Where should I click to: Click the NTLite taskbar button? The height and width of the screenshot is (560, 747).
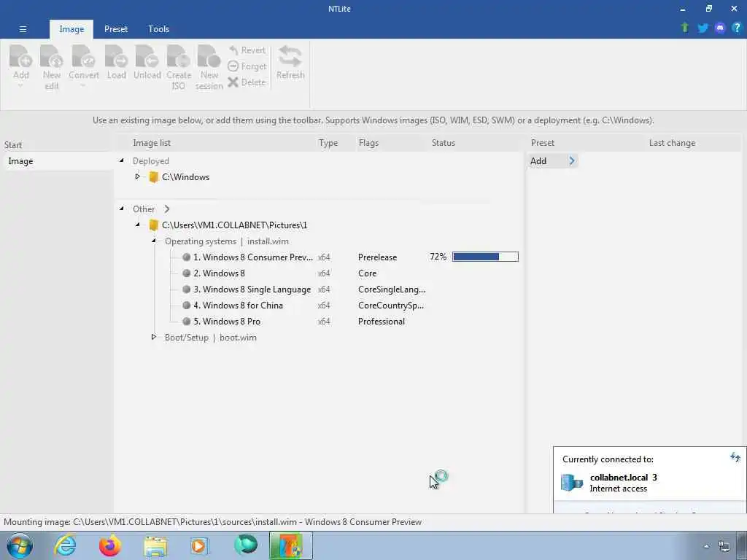[290, 545]
